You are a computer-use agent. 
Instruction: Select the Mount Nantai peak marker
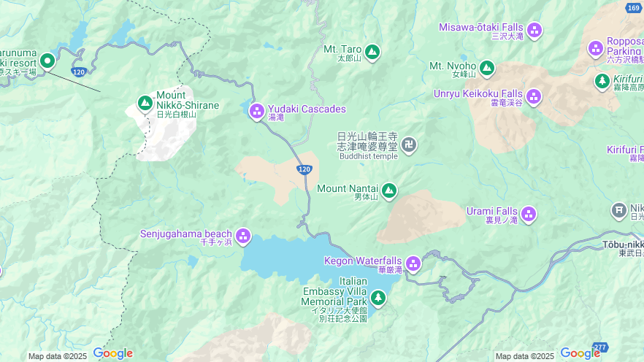tap(389, 191)
